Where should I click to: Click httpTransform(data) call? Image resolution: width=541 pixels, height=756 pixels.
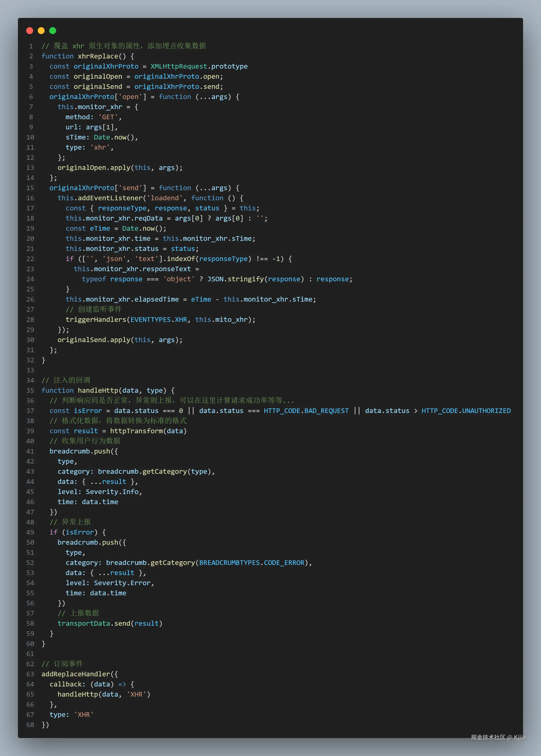pyautogui.click(x=148, y=431)
